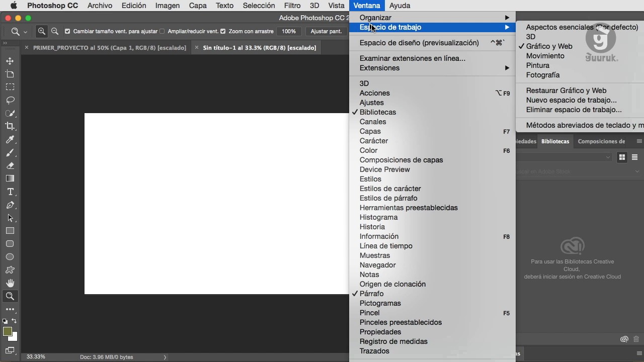Click 'Nuevo espacio de trabajo...'

(x=571, y=100)
